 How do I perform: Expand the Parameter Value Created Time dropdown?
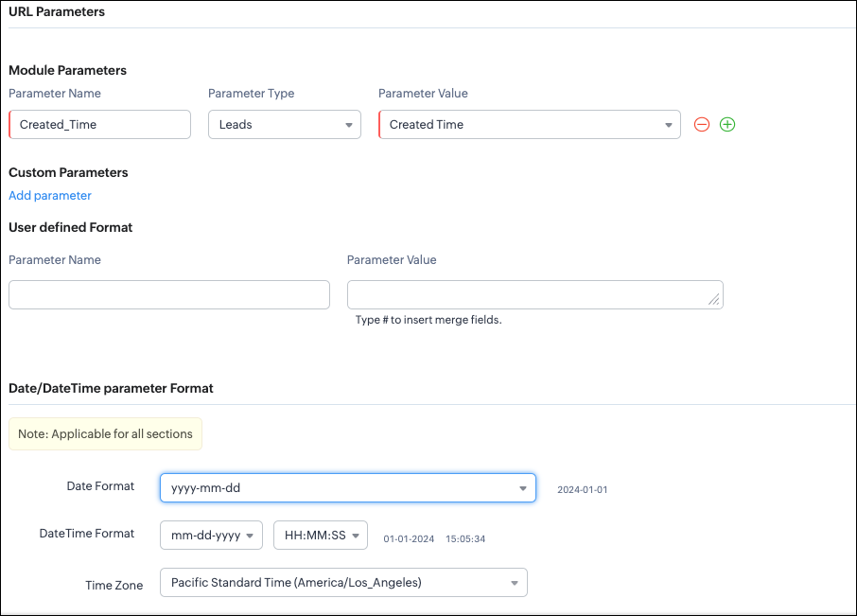[x=529, y=125]
